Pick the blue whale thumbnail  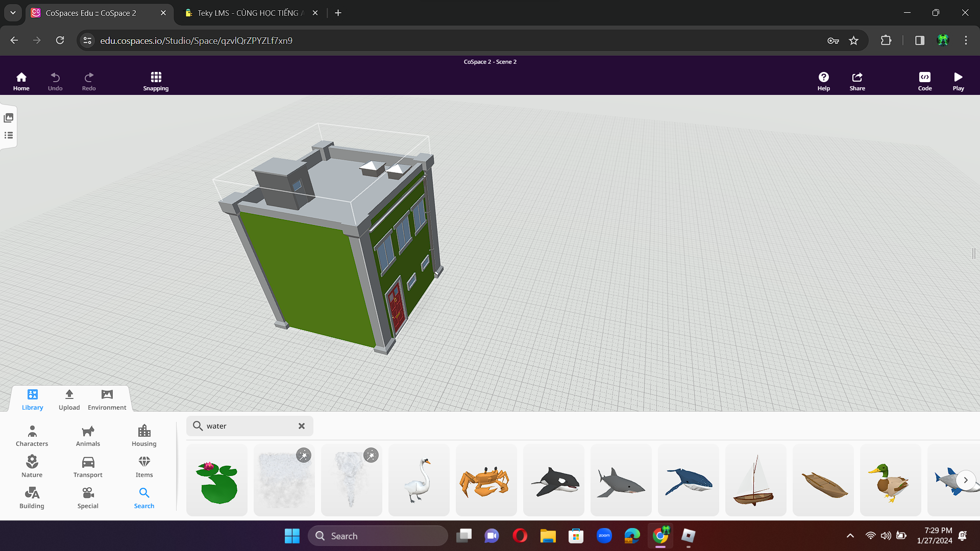(x=689, y=480)
